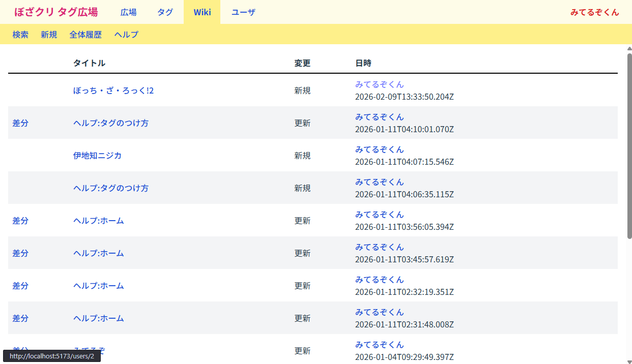
Task: Open the 広場 navigation tab
Action: pos(128,12)
